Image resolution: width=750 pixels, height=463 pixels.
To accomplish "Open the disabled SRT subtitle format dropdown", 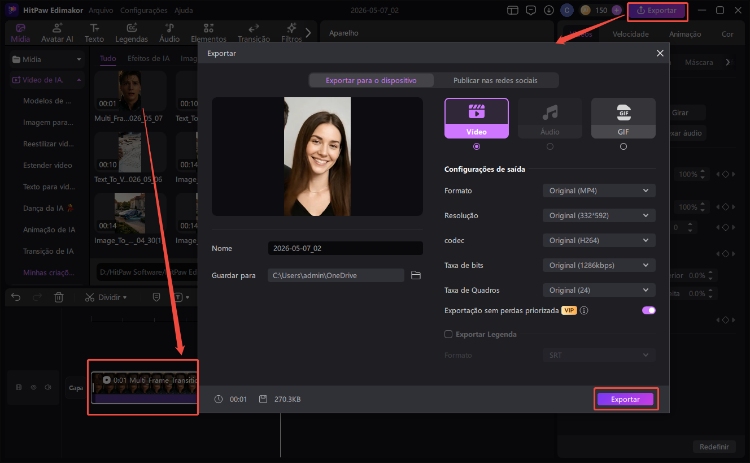I will coord(599,355).
